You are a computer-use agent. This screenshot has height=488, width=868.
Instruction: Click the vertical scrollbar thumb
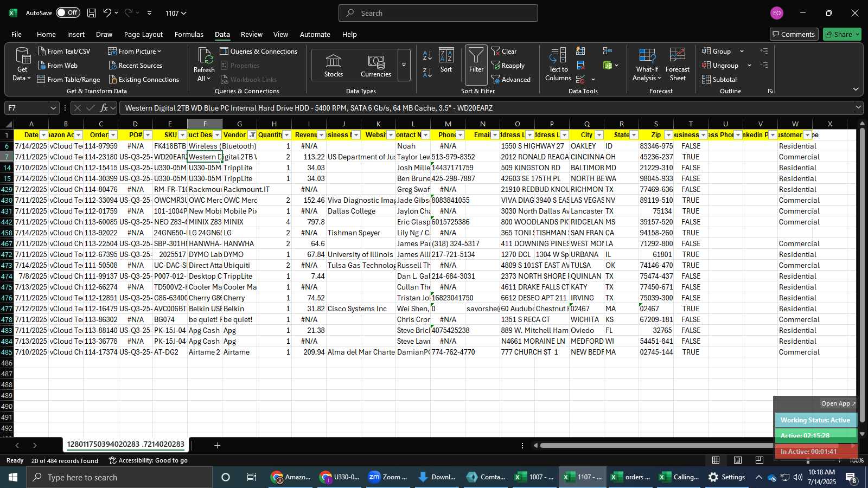click(862, 274)
